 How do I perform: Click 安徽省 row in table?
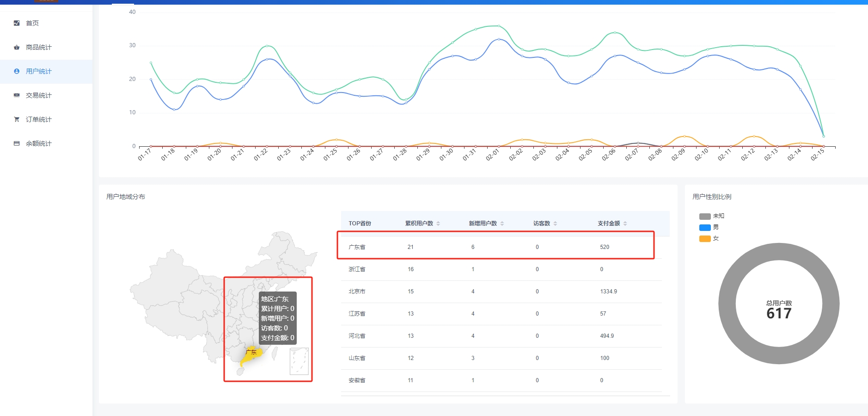click(501, 380)
